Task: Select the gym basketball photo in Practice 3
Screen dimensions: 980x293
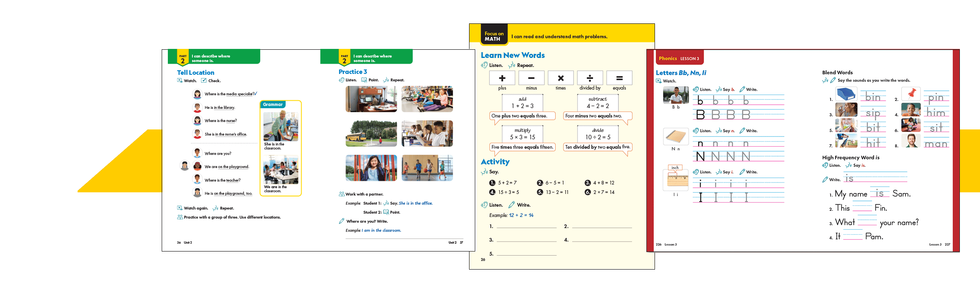Action: [x=427, y=168]
